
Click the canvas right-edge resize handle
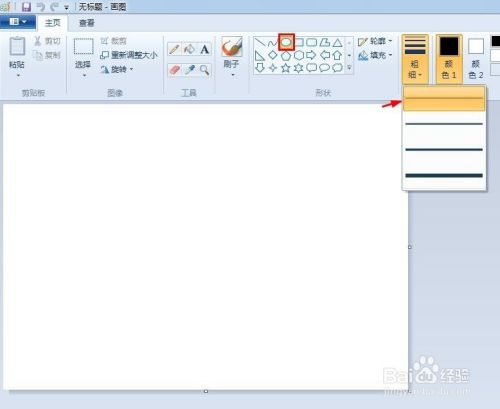click(410, 247)
